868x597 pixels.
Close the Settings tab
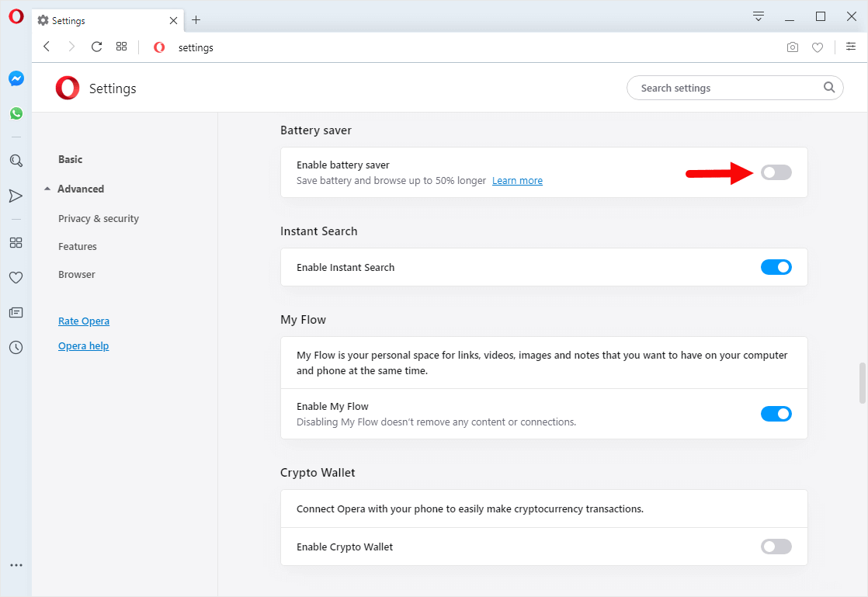point(173,20)
